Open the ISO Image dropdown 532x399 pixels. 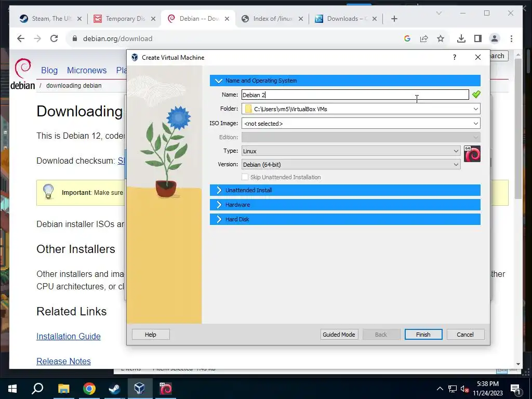tap(476, 124)
